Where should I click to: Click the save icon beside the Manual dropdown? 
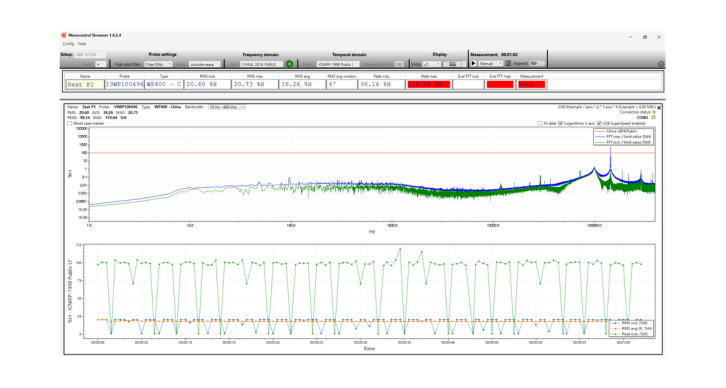click(508, 63)
